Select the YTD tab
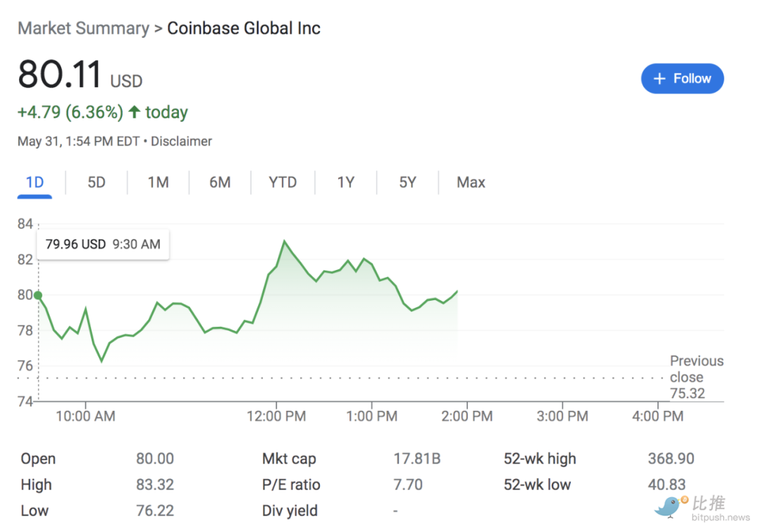Image resolution: width=761 pixels, height=532 pixels. (283, 183)
